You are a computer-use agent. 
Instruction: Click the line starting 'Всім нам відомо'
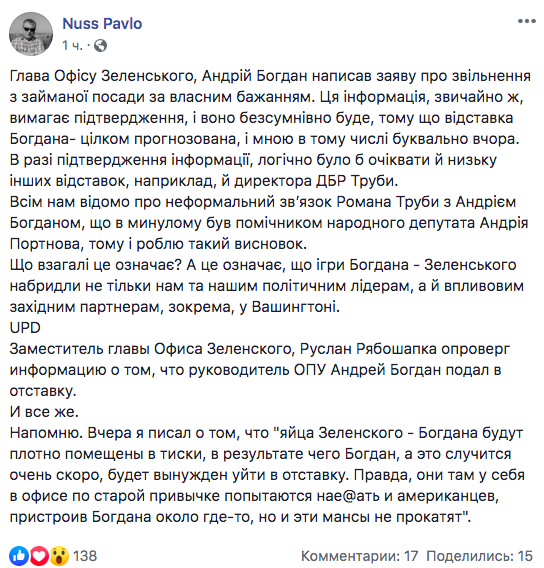[x=263, y=202]
